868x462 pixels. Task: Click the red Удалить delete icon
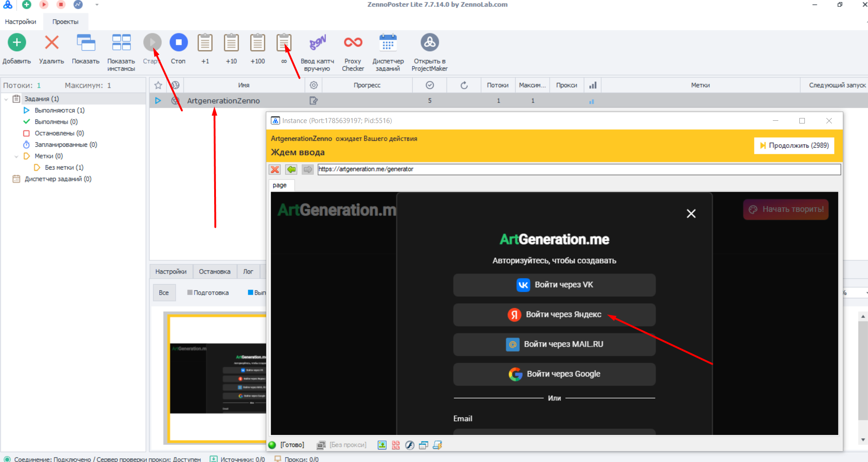coord(51,43)
